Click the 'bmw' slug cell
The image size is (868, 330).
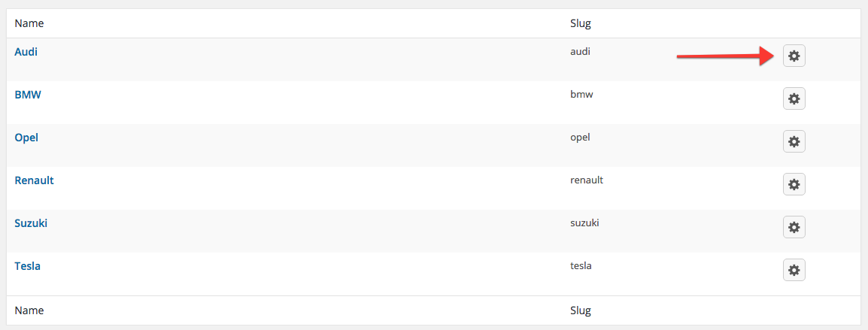(581, 94)
